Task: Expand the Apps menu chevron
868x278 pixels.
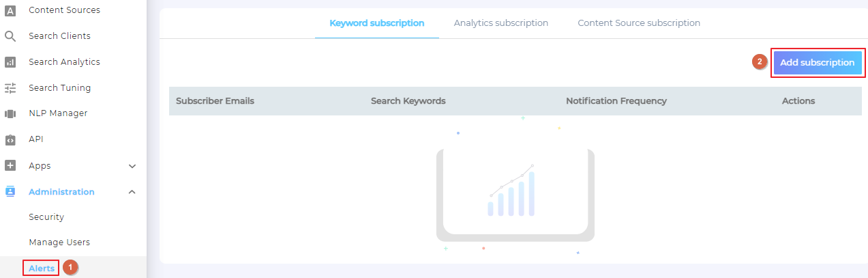Action: pos(132,166)
